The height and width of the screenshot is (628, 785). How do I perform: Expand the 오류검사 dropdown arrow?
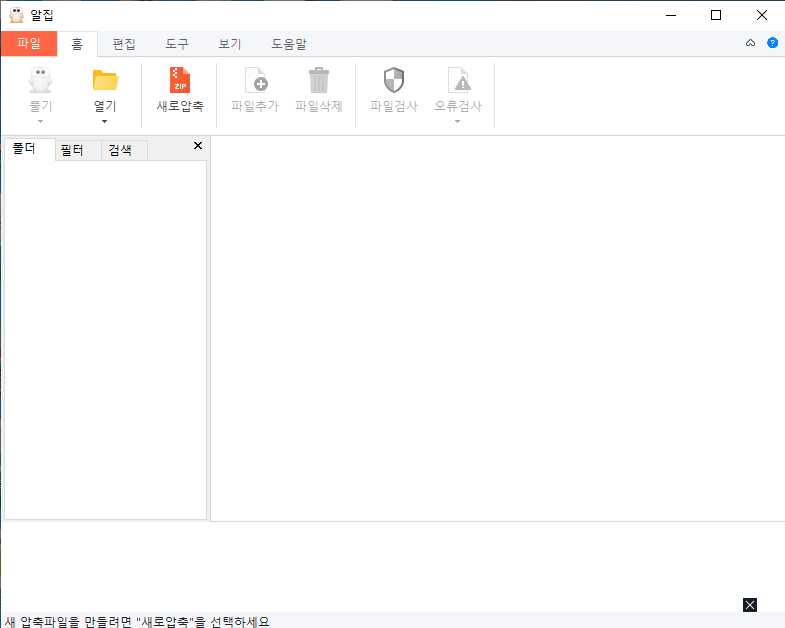[458, 121]
